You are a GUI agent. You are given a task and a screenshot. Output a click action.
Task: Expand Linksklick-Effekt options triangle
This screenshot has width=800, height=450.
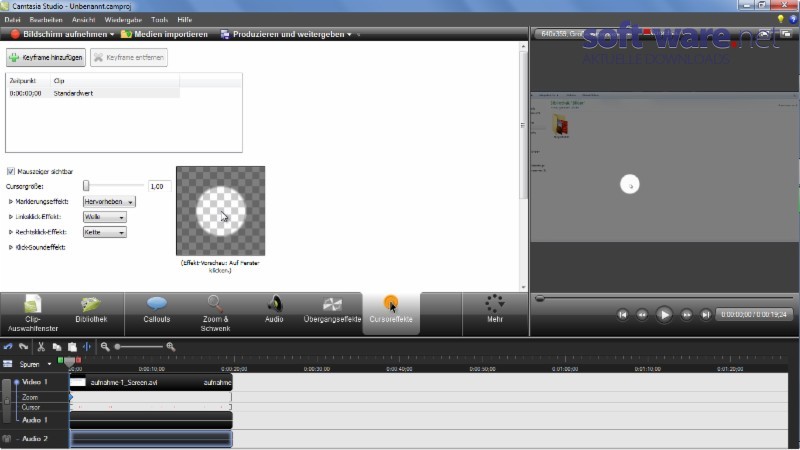11,217
